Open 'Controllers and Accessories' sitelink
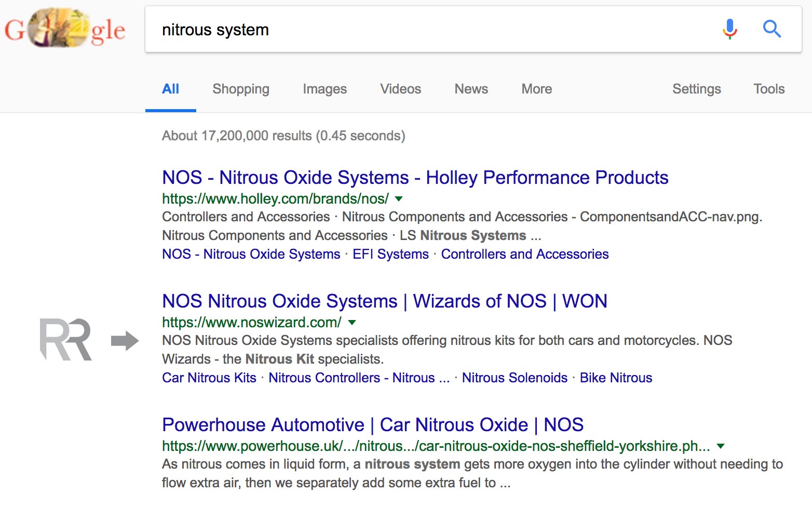Image resolution: width=812 pixels, height=506 pixels. point(524,254)
